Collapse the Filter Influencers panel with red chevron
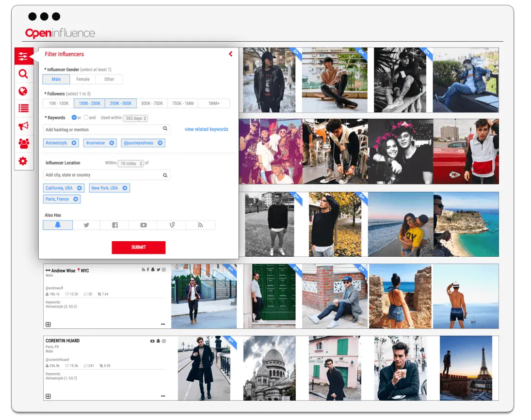Viewport: 531px width, 420px height. 231,54
